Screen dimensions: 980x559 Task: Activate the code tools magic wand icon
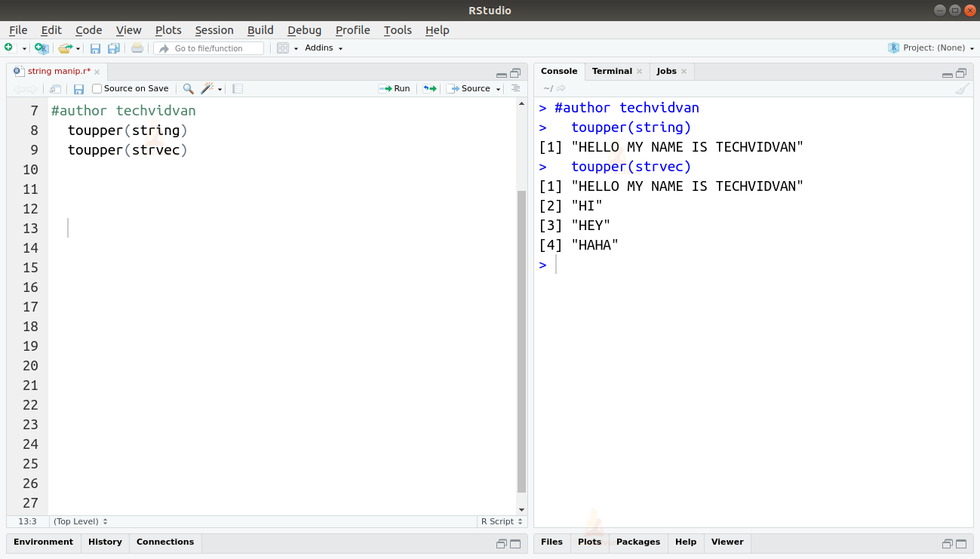206,88
